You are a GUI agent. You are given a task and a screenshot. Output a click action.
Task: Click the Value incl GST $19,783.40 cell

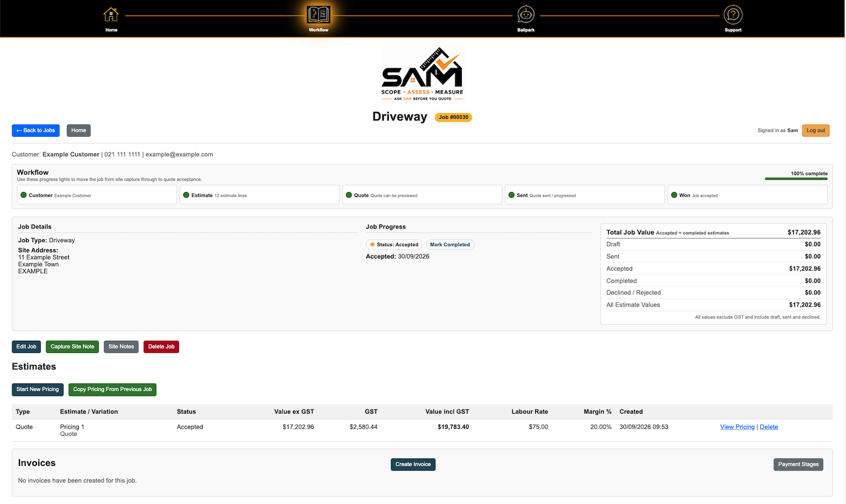[x=453, y=427]
